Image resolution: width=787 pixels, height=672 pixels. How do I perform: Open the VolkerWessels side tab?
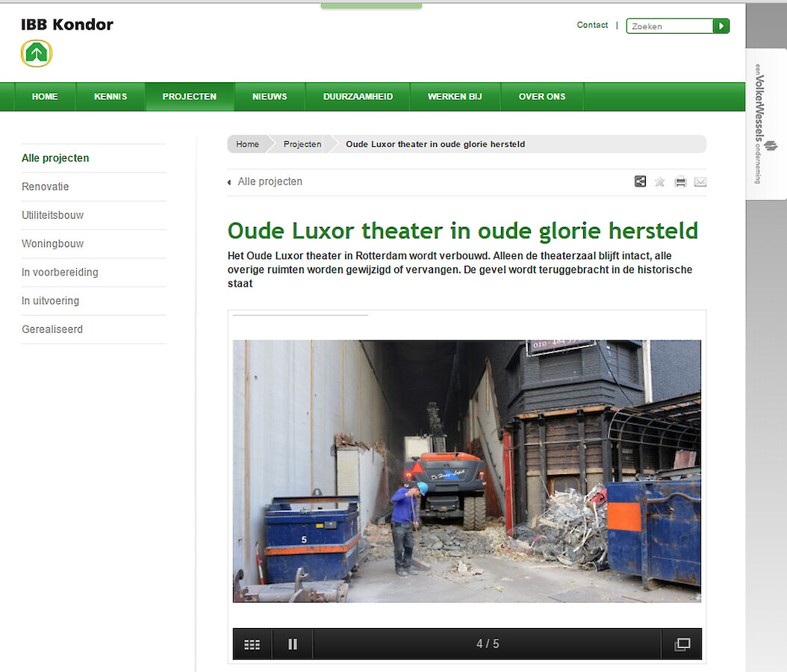click(765, 123)
